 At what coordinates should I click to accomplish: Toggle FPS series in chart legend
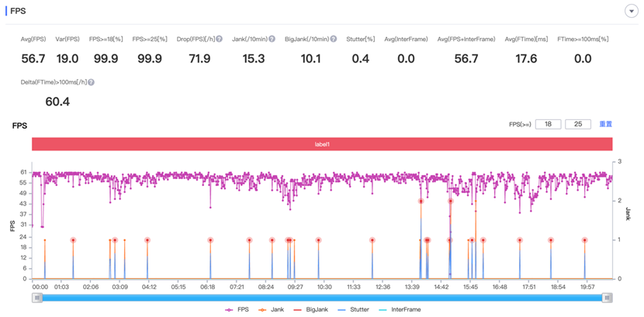pos(239,309)
